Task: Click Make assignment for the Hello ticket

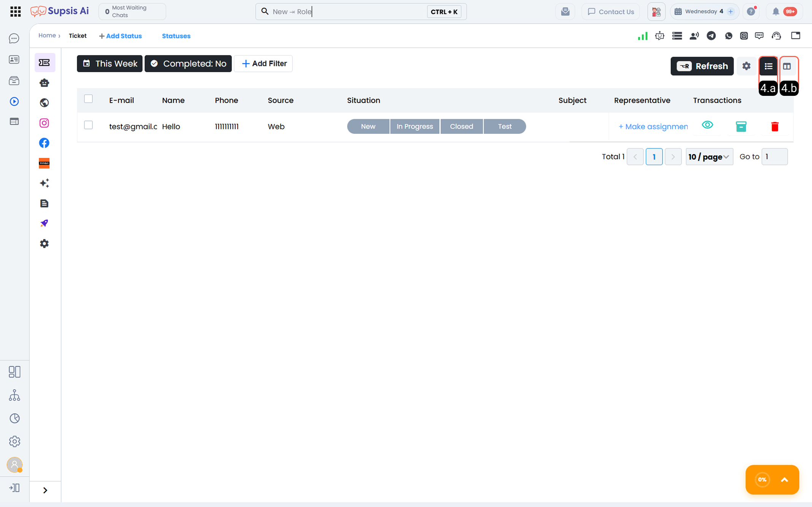Action: click(x=653, y=127)
